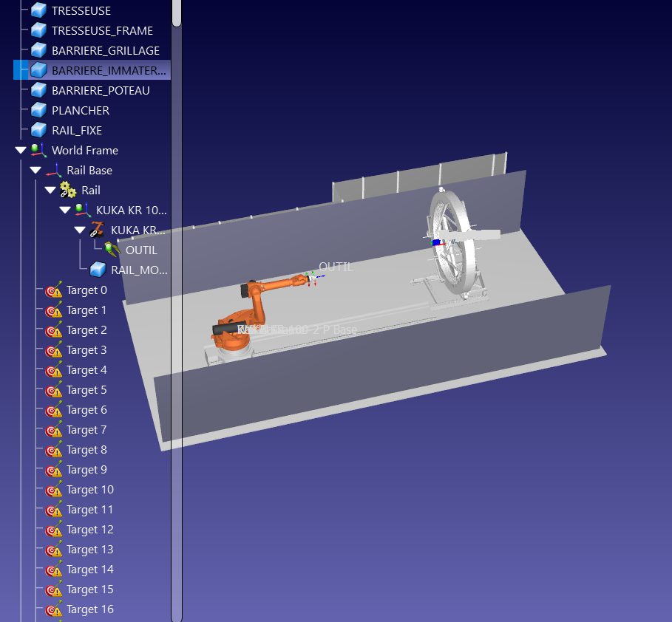
Task: Collapse the Rail Base node
Action: [35, 171]
